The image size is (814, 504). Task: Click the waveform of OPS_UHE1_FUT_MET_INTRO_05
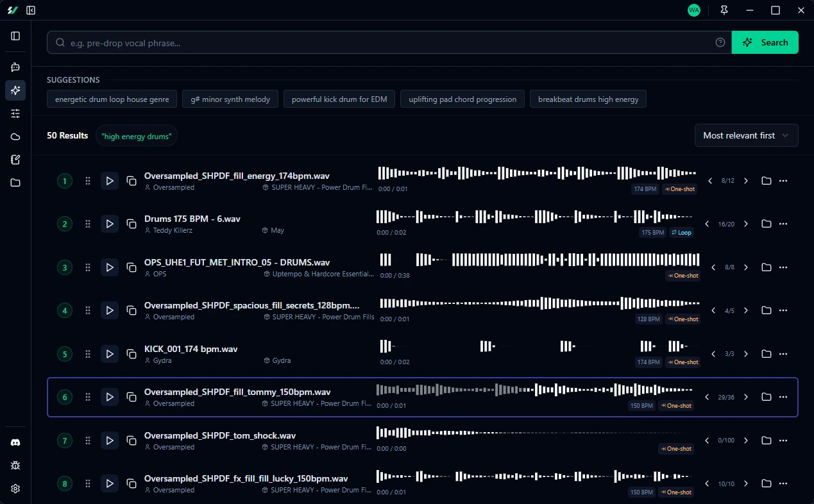pos(539,262)
